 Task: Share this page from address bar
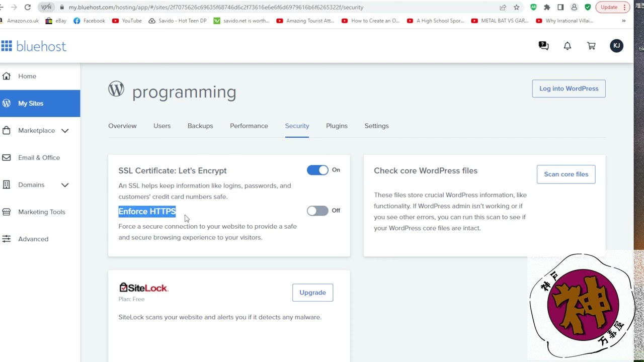[x=503, y=7]
